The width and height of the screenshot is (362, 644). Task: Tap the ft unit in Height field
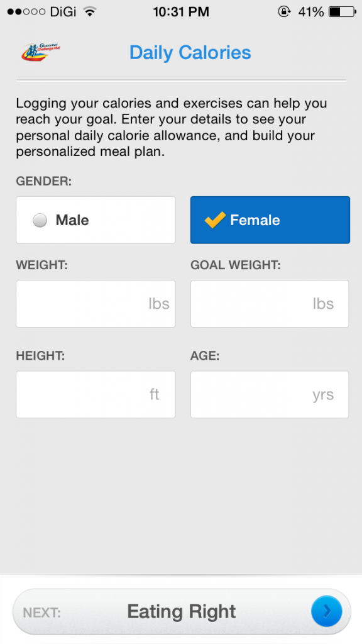click(154, 394)
